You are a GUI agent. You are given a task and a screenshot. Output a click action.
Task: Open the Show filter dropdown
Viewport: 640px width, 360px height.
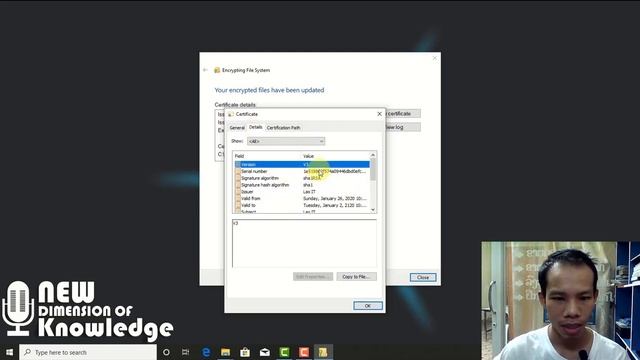(x=286, y=141)
